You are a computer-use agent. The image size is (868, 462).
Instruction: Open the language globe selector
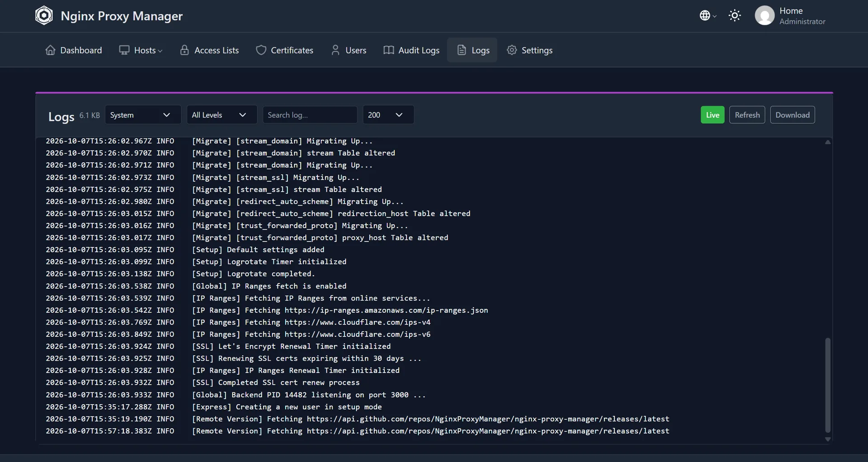(708, 15)
